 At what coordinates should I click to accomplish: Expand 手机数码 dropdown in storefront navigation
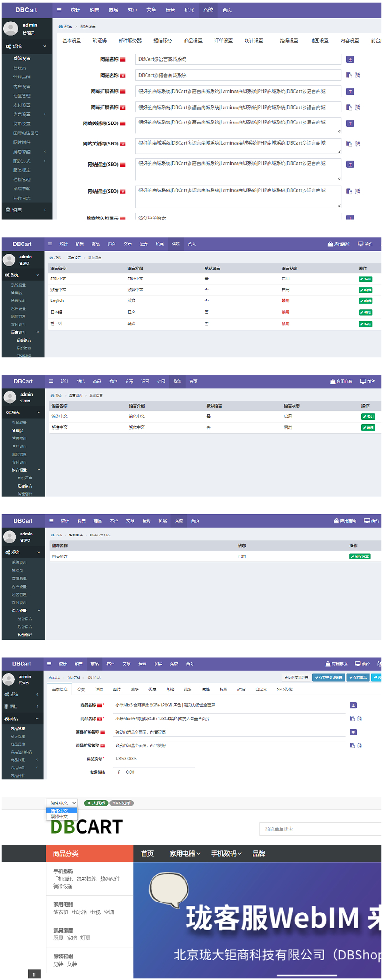click(226, 853)
